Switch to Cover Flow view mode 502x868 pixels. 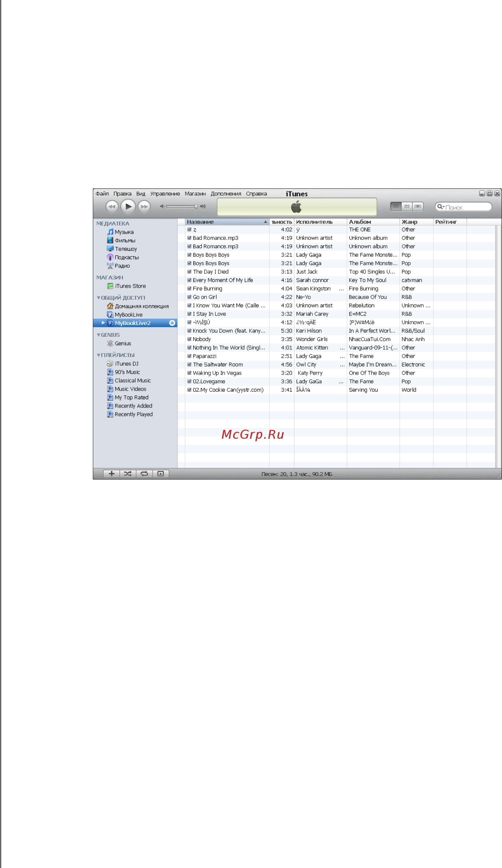point(418,206)
